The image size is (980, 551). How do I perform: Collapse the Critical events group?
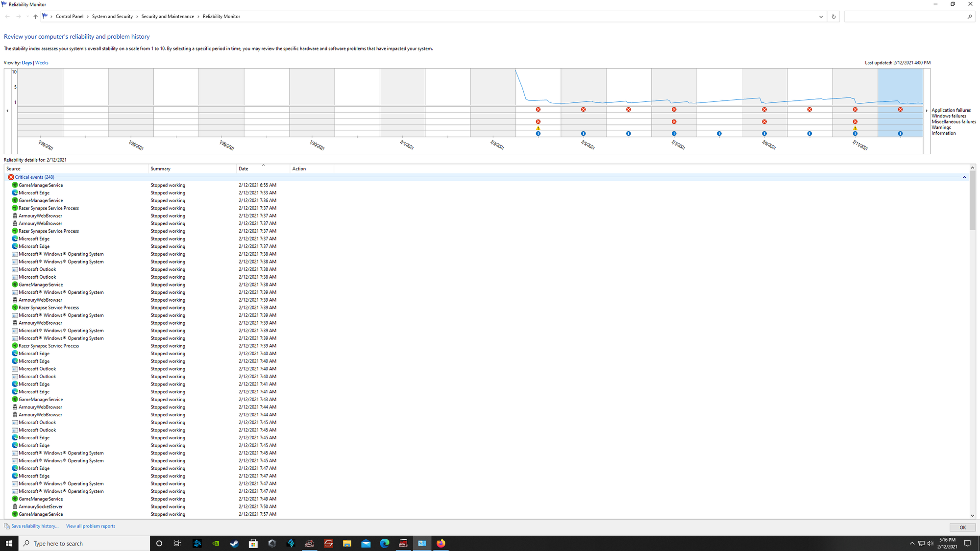tap(964, 177)
